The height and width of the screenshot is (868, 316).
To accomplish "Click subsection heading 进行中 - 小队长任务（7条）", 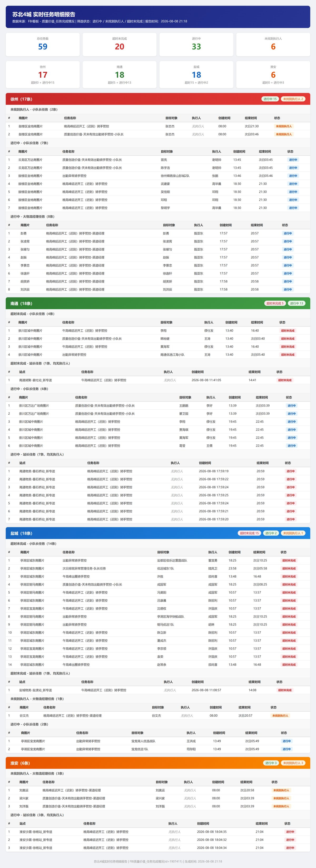I will tap(29, 143).
